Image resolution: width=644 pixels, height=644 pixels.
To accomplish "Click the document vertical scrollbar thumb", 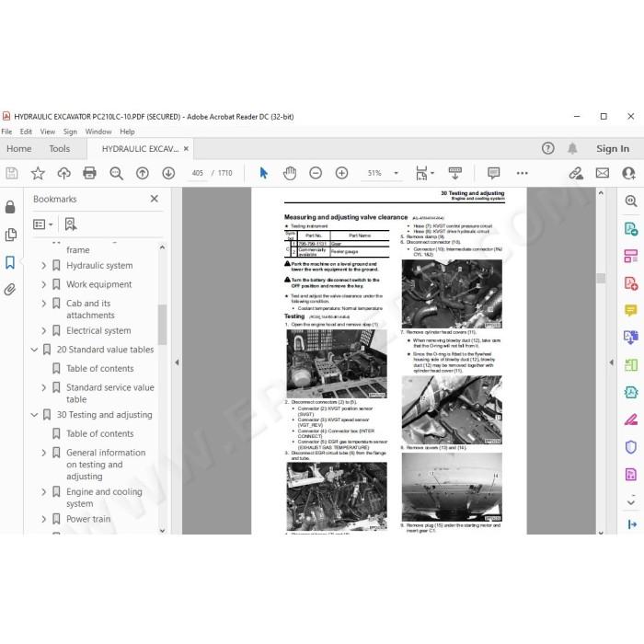I will 601,279.
